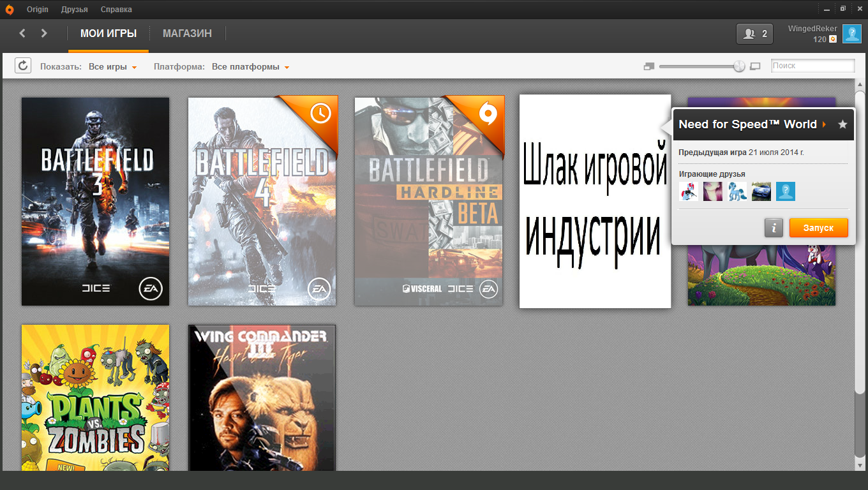Select the Battlefield 4 game cover

click(x=262, y=202)
